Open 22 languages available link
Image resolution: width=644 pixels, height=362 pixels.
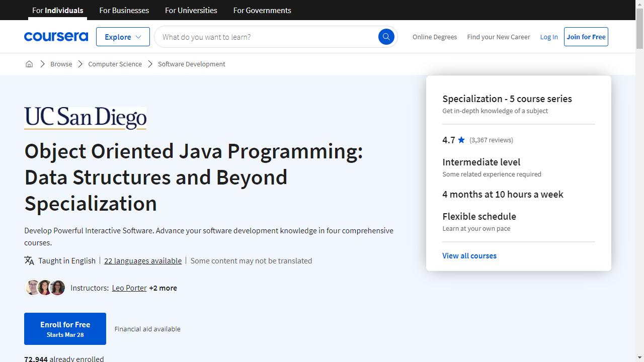tap(143, 260)
